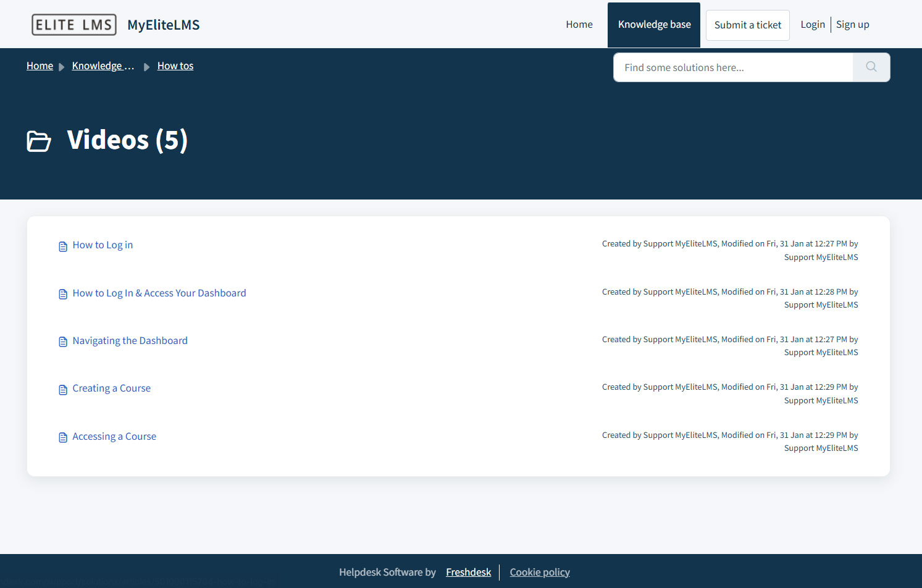Visit the Freshdesk footer link
The image size is (922, 588).
[x=468, y=573]
